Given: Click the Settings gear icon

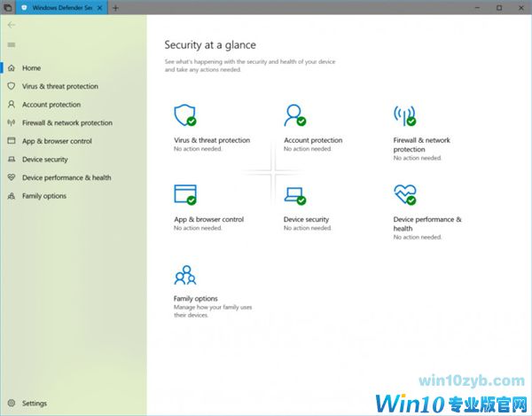Looking at the screenshot, I should point(12,403).
